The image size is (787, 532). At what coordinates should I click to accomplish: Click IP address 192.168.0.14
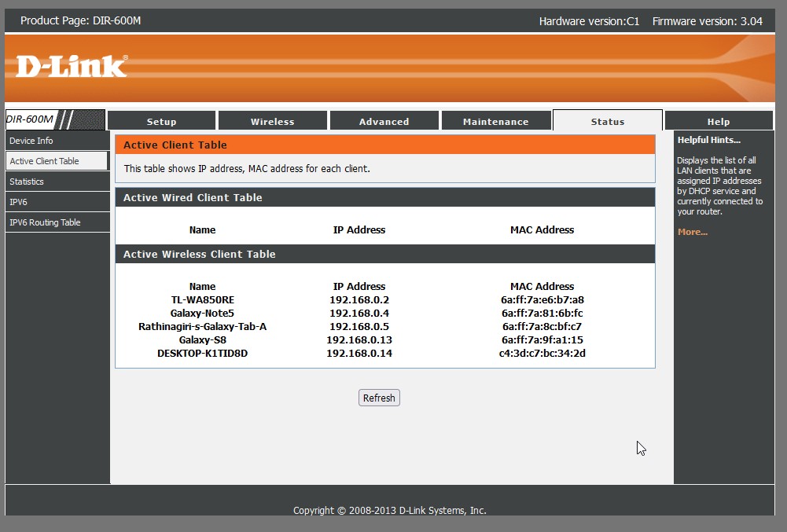pos(359,353)
